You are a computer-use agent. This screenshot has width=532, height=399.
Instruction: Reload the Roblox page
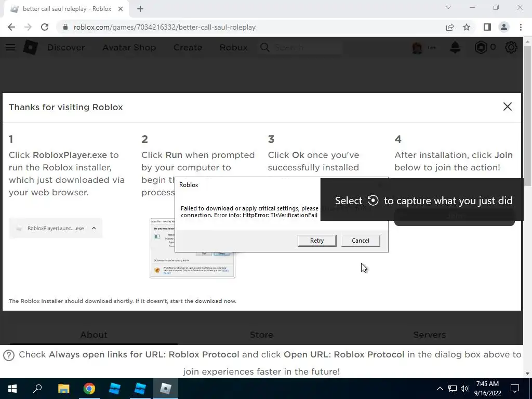click(x=45, y=27)
